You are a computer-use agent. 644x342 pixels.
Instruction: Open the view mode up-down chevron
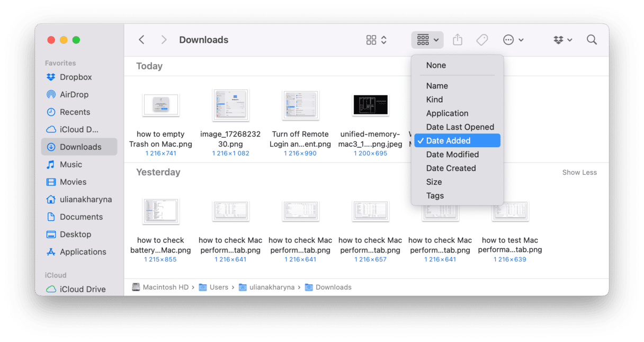[384, 40]
